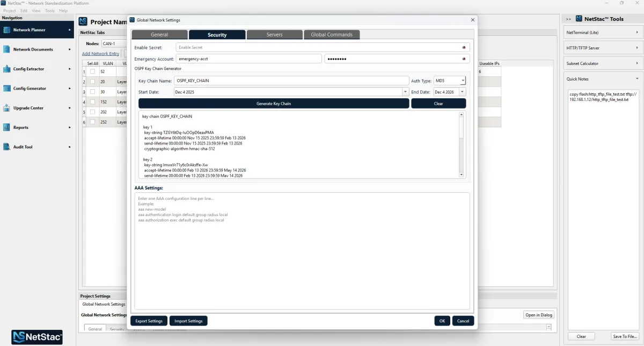This screenshot has width=644, height=346.
Task: Reveal the Enable Secret field value
Action: click(x=464, y=47)
